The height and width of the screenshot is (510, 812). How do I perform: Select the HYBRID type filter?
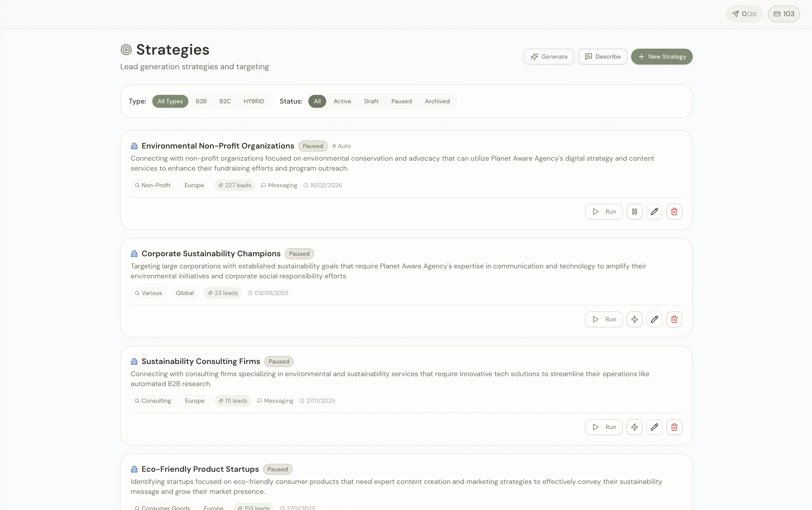pyautogui.click(x=254, y=101)
